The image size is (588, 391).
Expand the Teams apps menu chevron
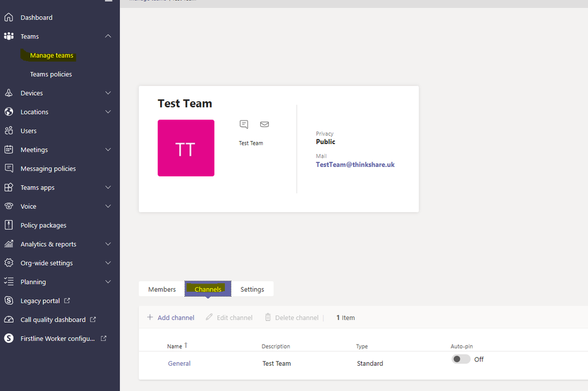(108, 187)
